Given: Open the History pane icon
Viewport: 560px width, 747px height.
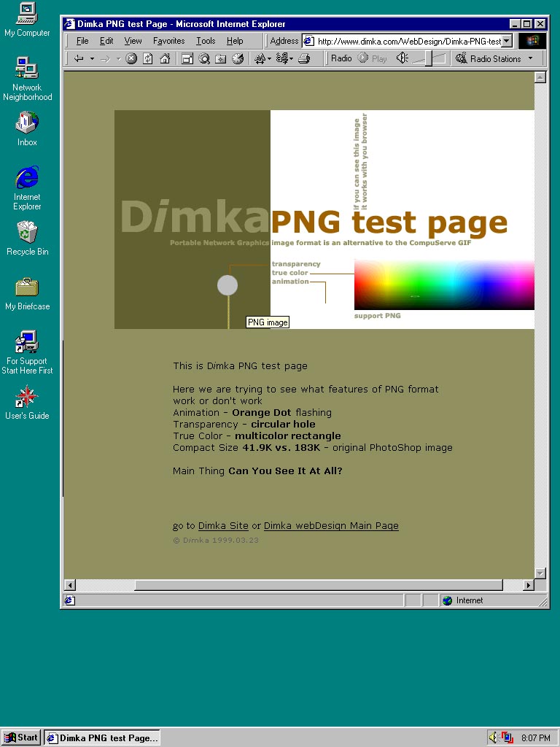Looking at the screenshot, I should [x=238, y=58].
